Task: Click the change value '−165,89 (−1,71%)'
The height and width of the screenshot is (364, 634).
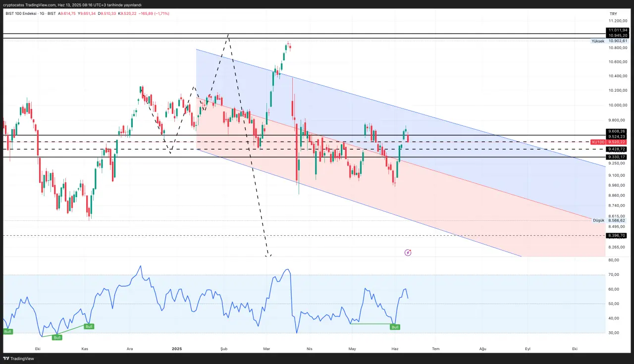Action: point(154,13)
